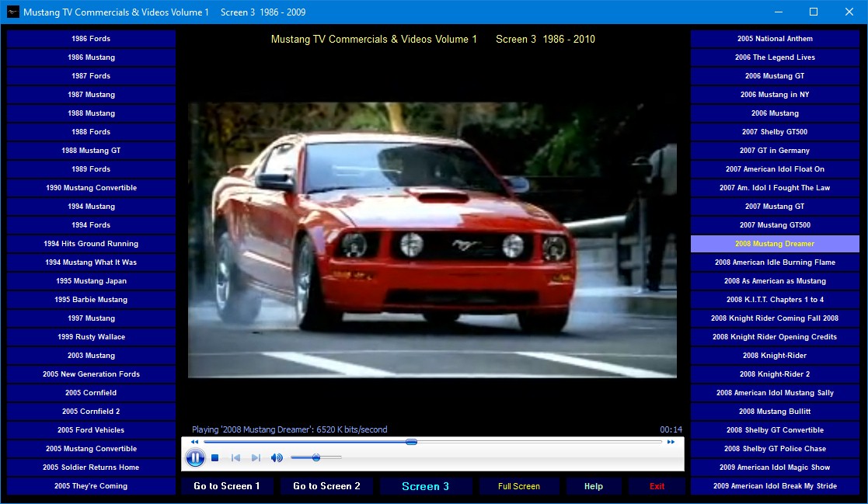This screenshot has height=504, width=868.
Task: Play the 1988 Mustang GT video
Action: (92, 151)
